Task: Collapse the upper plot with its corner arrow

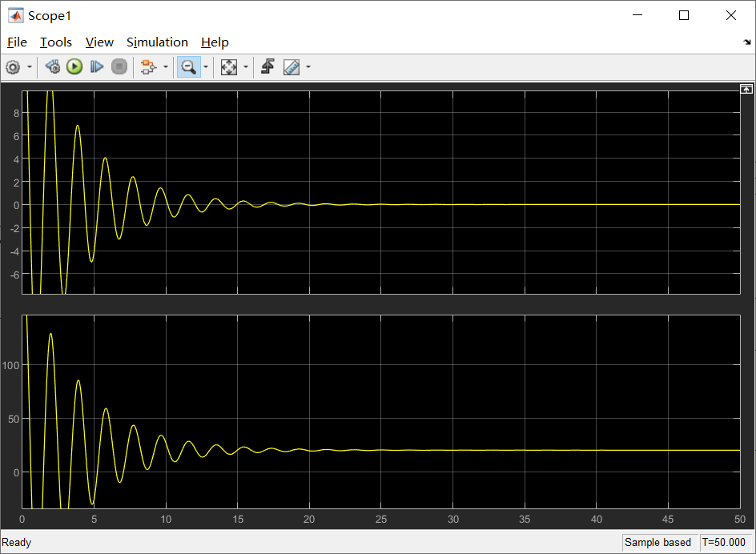Action: [746, 88]
